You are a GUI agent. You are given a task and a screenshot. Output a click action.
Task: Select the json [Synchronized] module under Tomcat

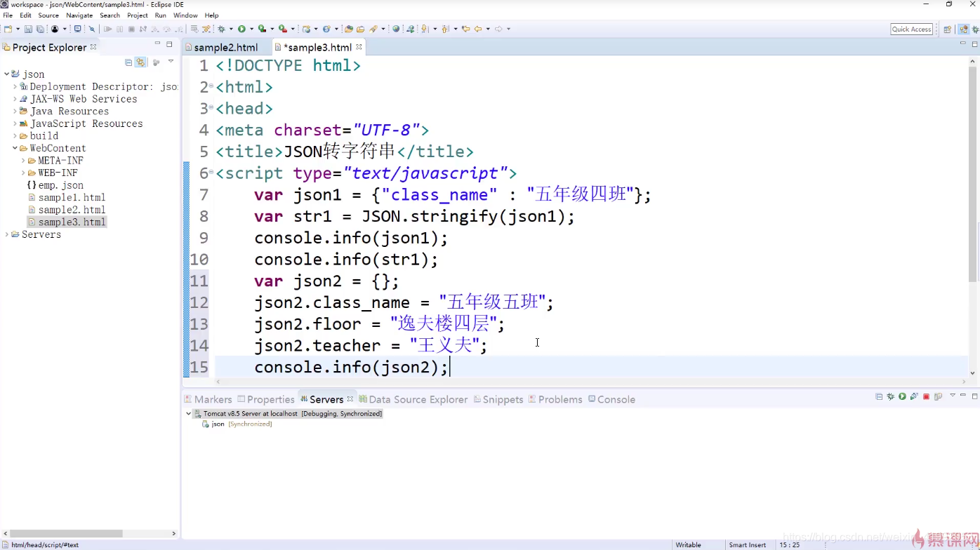click(237, 424)
